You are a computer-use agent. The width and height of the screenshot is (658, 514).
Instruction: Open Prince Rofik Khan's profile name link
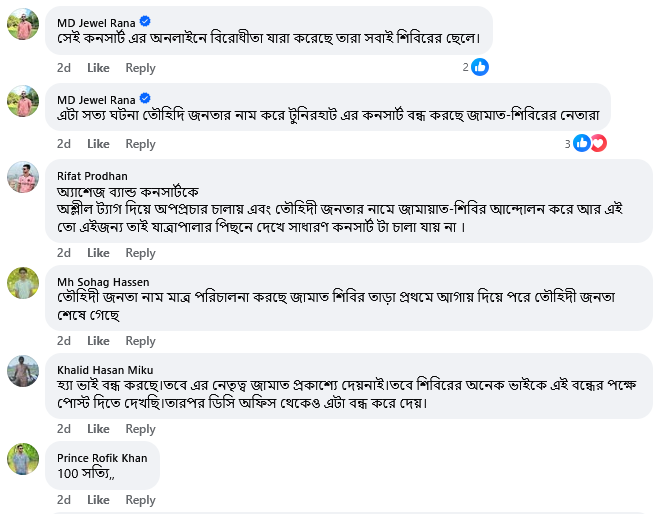[102, 457]
